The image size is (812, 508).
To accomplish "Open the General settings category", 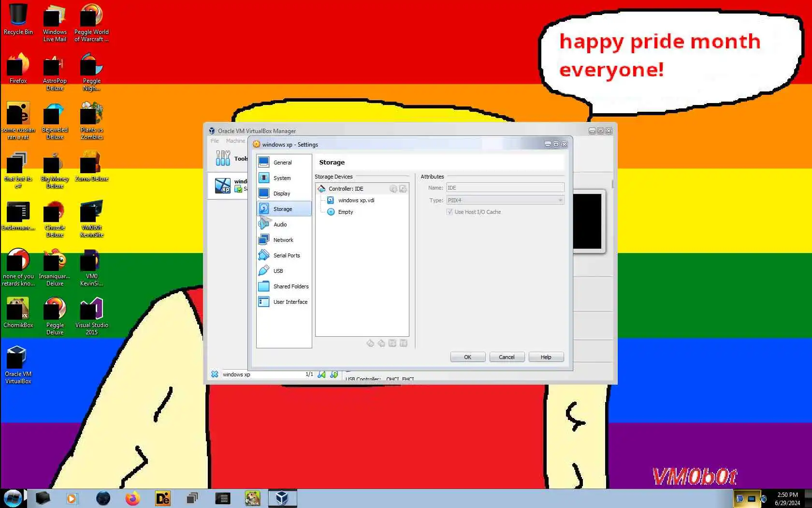I will pyautogui.click(x=284, y=163).
